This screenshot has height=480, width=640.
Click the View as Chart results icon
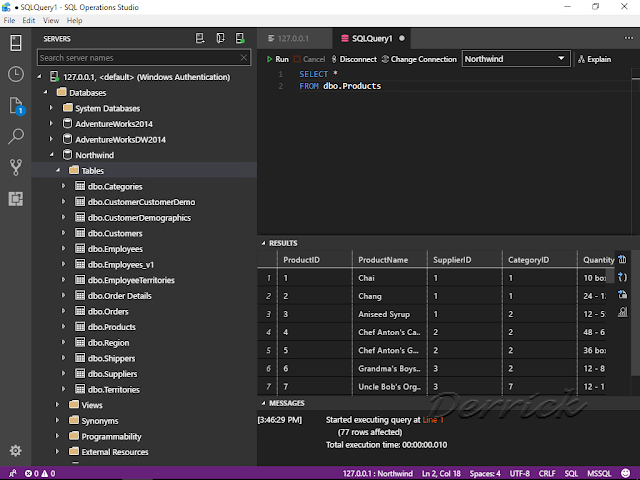(x=622, y=312)
